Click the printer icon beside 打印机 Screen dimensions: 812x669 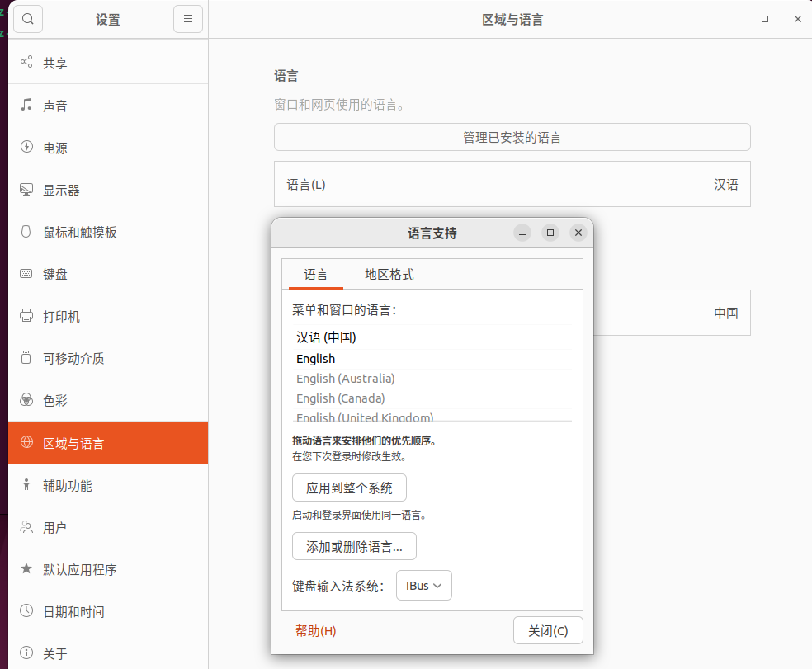click(26, 315)
